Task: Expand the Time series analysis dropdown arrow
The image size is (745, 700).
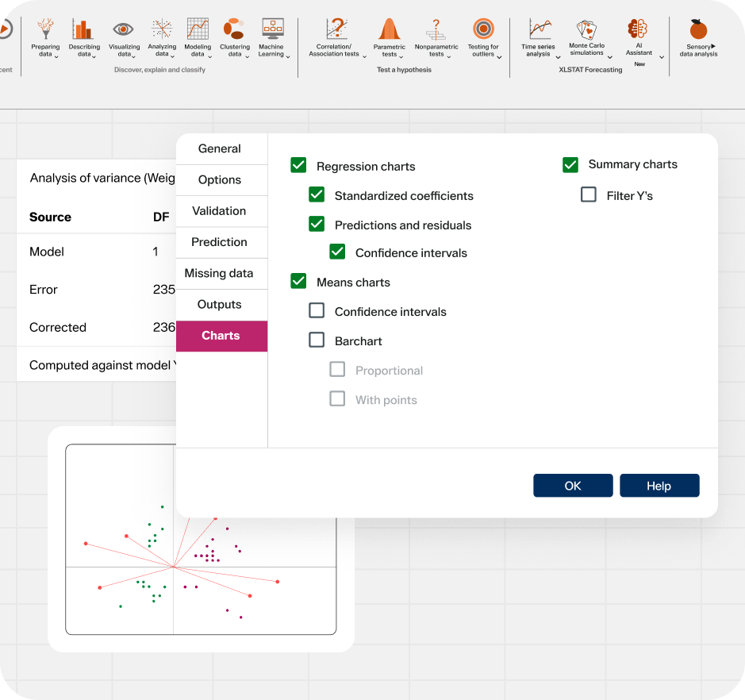Action: (559, 57)
